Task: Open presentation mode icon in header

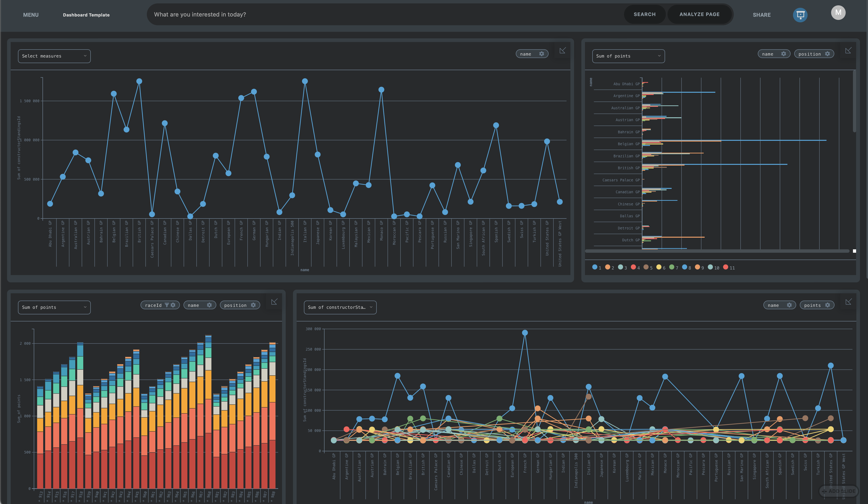Action: coord(800,15)
